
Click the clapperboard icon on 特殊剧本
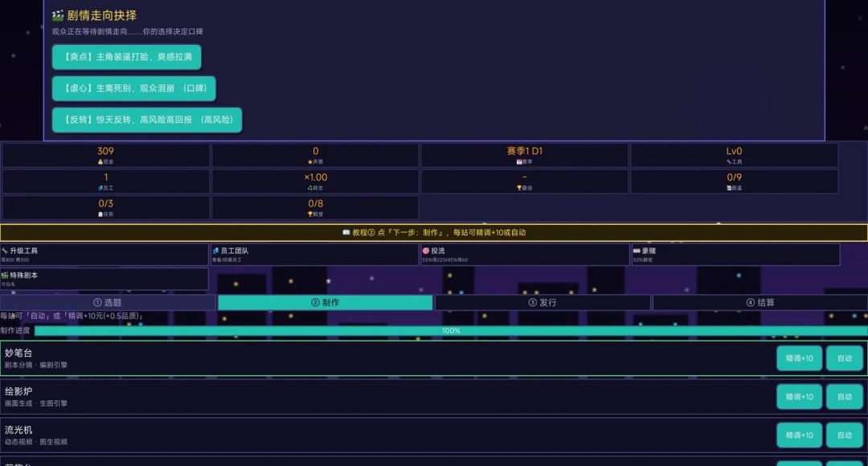[5, 275]
